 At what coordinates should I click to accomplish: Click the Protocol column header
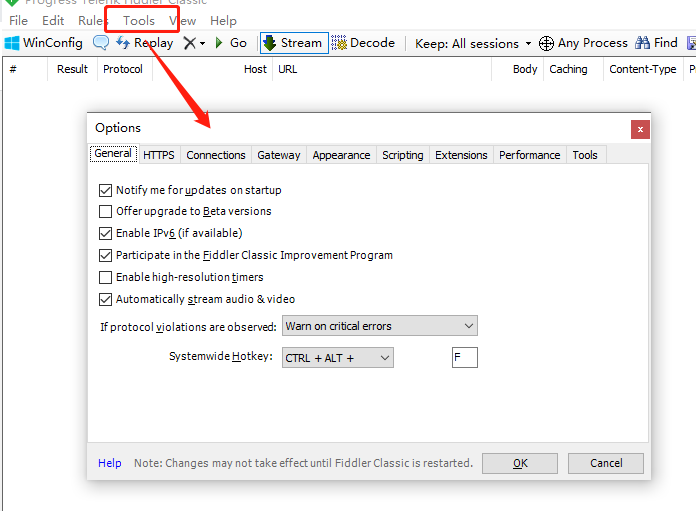coord(123,69)
